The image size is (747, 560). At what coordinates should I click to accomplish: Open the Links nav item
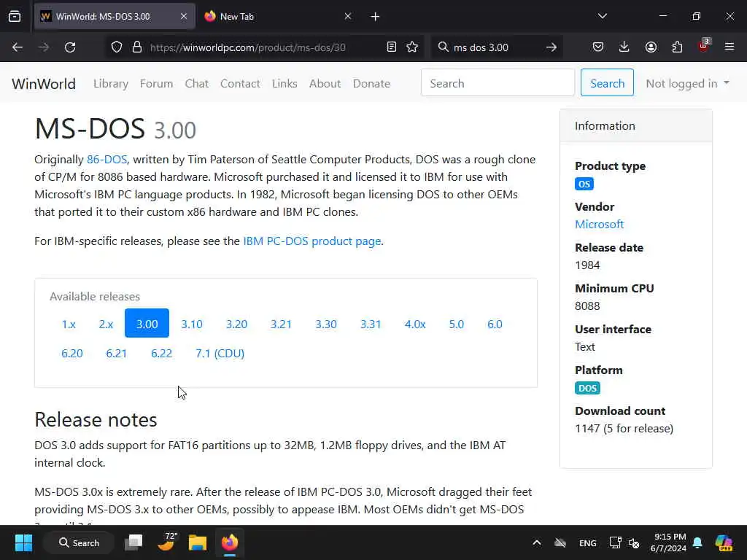point(285,84)
